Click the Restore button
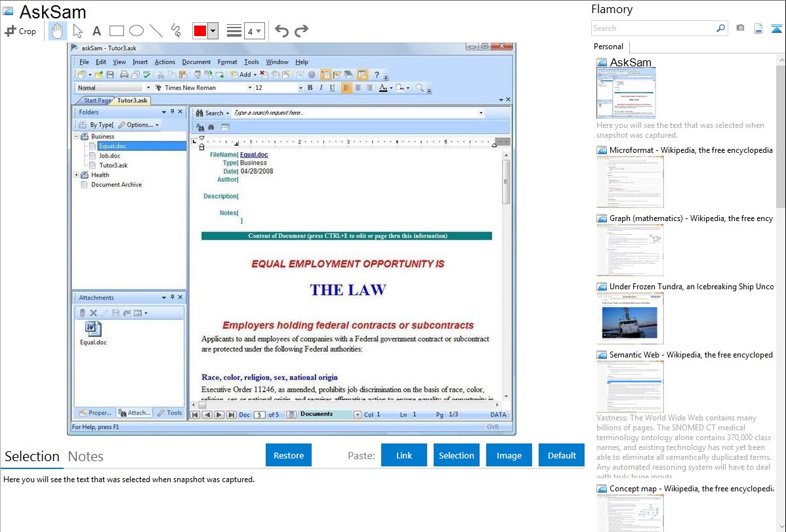This screenshot has height=532, width=786. [x=289, y=455]
